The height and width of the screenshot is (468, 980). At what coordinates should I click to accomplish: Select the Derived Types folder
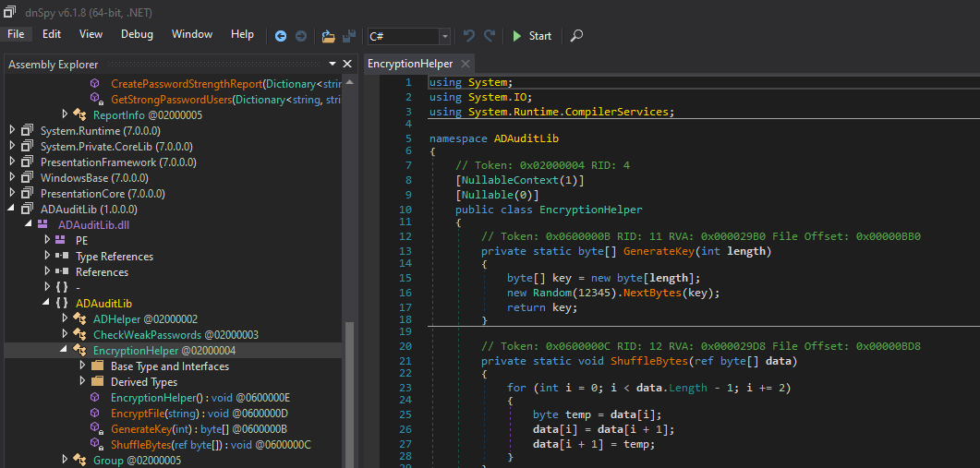pos(144,382)
